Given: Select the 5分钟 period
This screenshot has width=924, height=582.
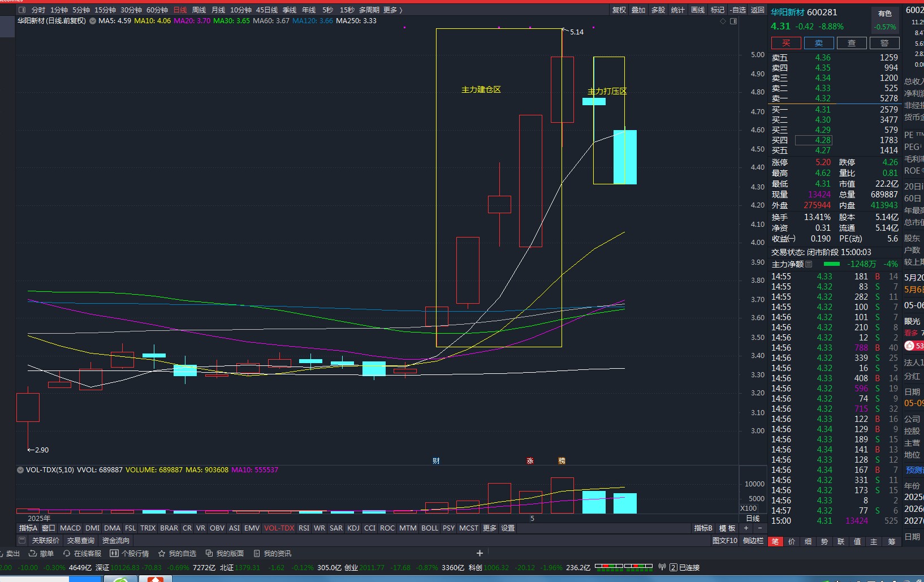Looking at the screenshot, I should (x=81, y=10).
